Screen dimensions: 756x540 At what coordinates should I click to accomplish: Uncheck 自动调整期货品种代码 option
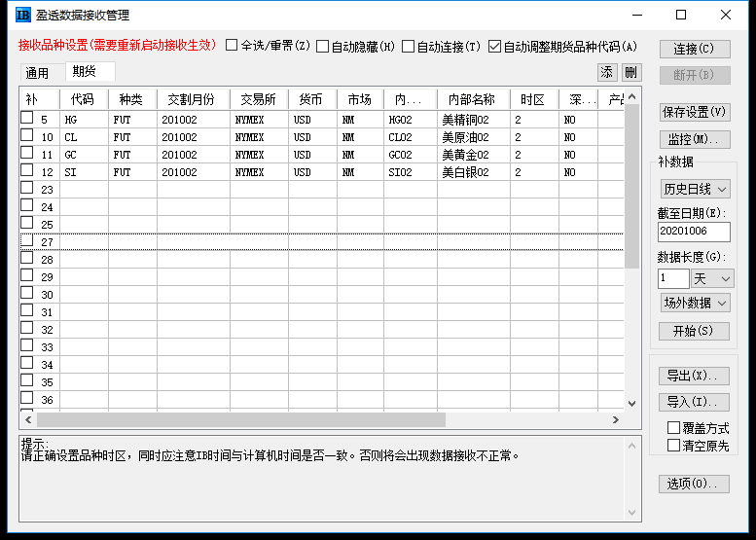(495, 46)
